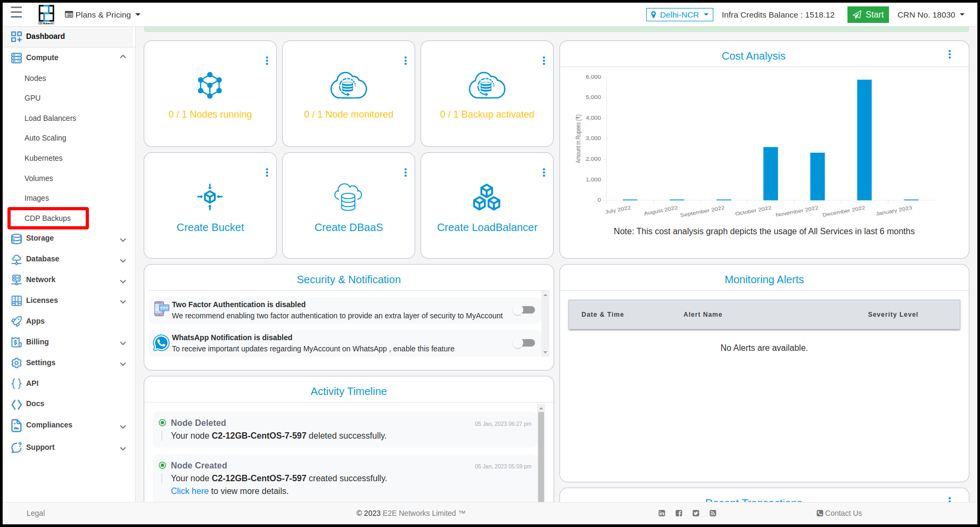Click the Docs code icon

[x=17, y=405]
